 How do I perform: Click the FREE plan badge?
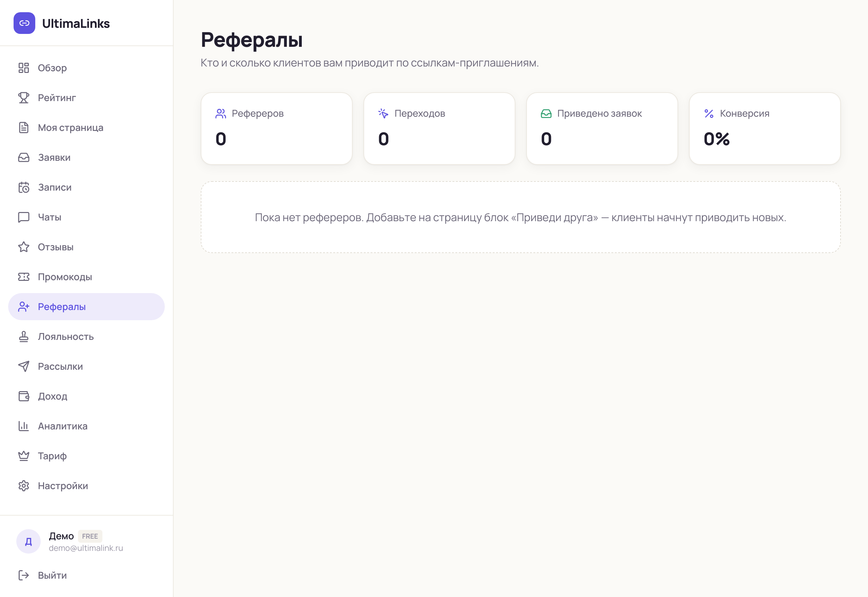(90, 536)
